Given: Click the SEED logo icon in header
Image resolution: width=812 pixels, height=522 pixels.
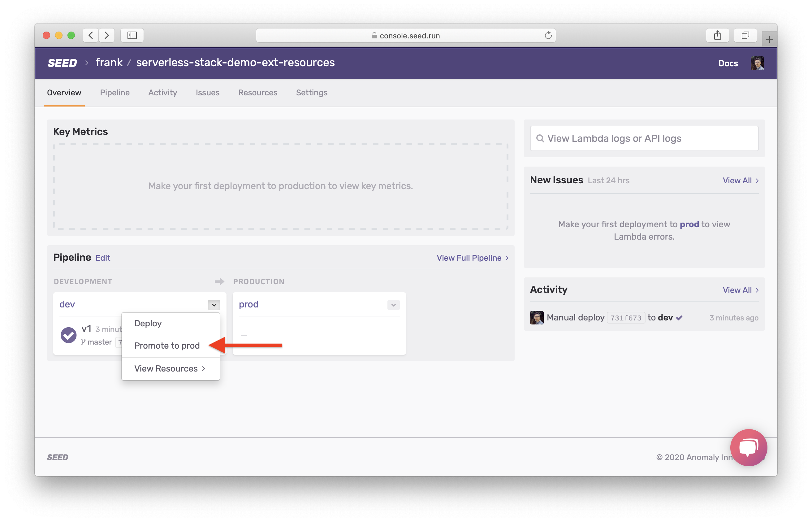Looking at the screenshot, I should point(62,63).
